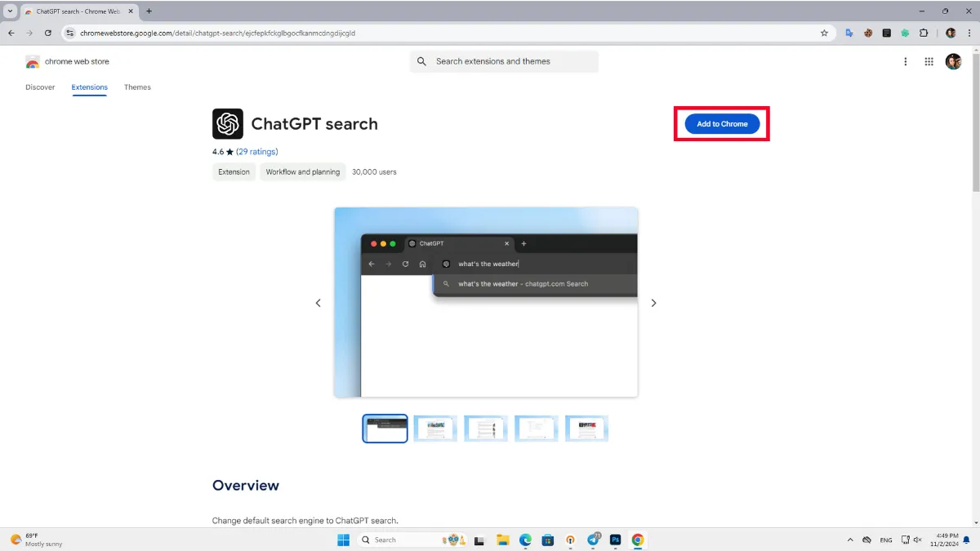Open the Google Translate extension

click(849, 33)
